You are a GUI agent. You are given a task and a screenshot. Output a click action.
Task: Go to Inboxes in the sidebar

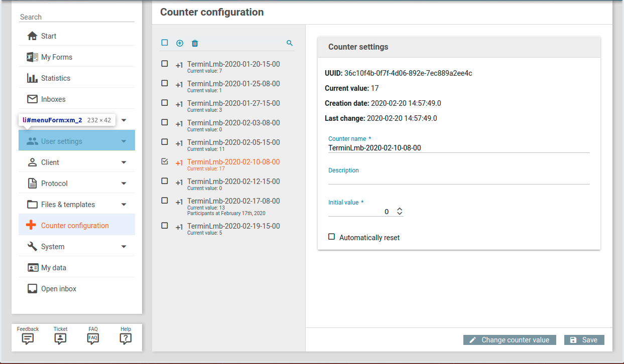(x=53, y=99)
